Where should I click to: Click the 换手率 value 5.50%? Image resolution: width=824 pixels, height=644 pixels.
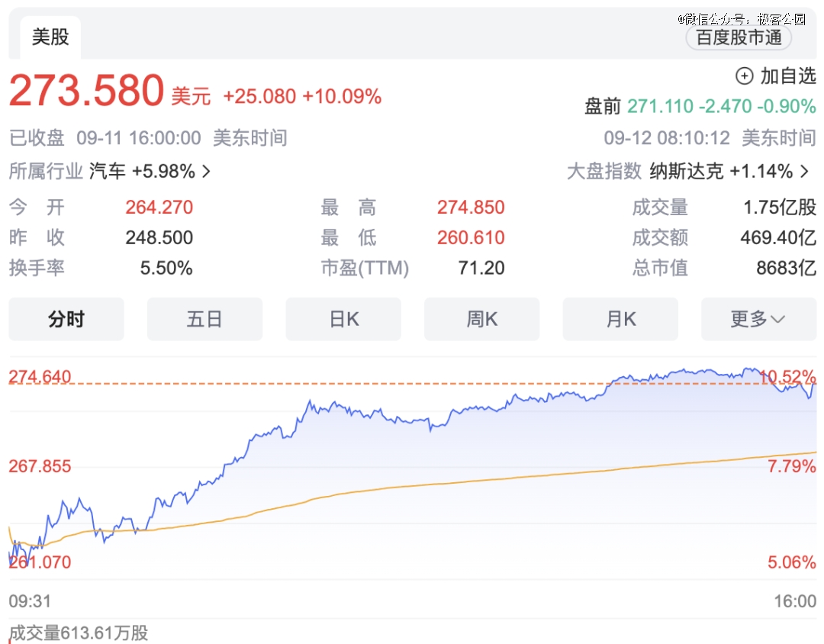click(x=166, y=268)
